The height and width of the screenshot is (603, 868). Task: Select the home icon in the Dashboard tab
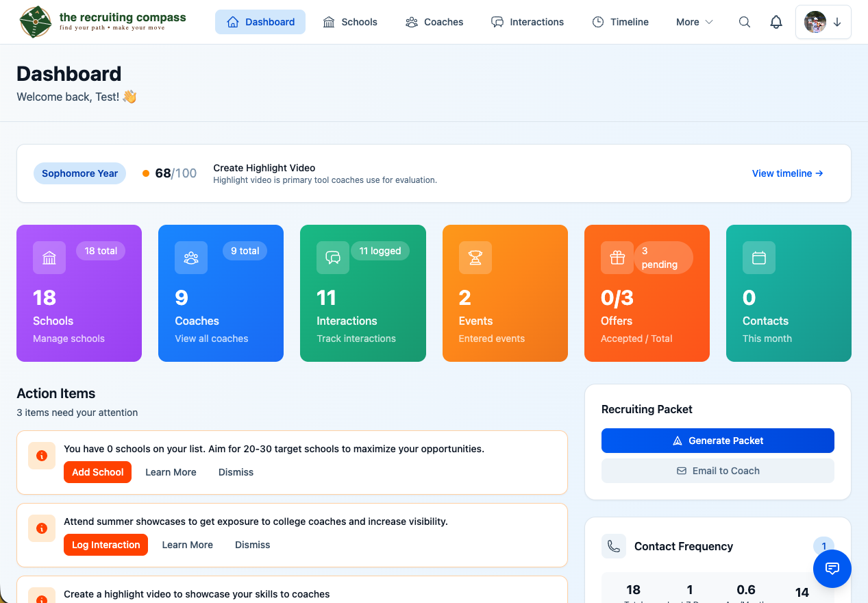[x=233, y=22]
